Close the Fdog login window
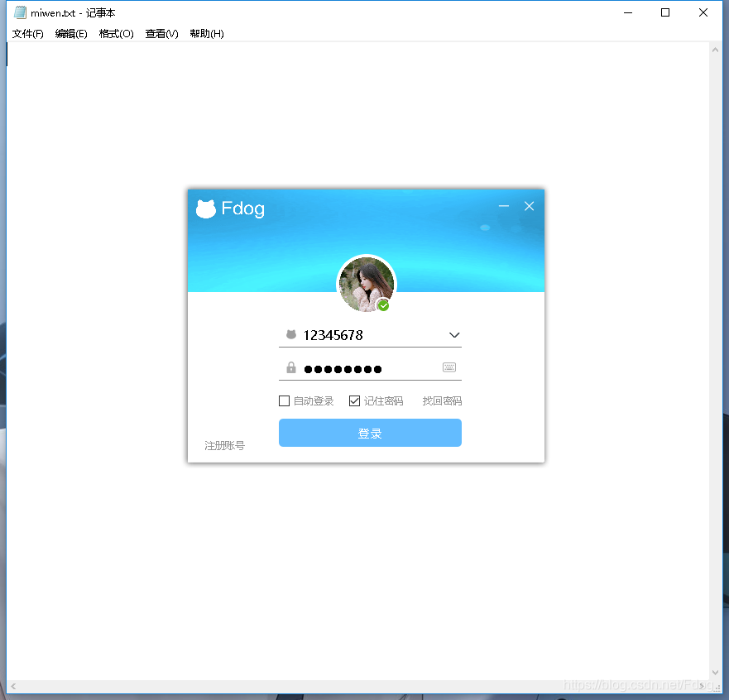This screenshot has height=700, width=729. click(529, 206)
